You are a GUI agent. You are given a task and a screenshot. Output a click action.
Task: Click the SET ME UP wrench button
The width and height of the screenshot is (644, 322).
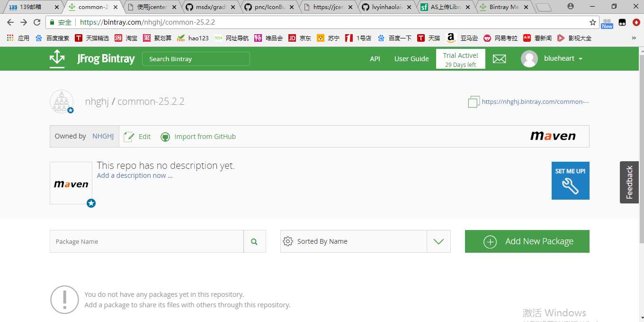pos(570,181)
